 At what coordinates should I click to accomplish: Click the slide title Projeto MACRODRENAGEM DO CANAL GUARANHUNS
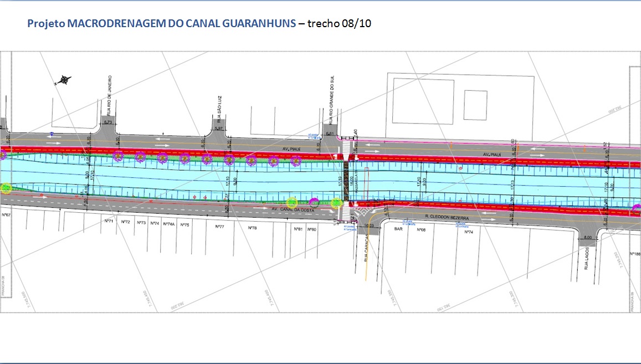161,25
